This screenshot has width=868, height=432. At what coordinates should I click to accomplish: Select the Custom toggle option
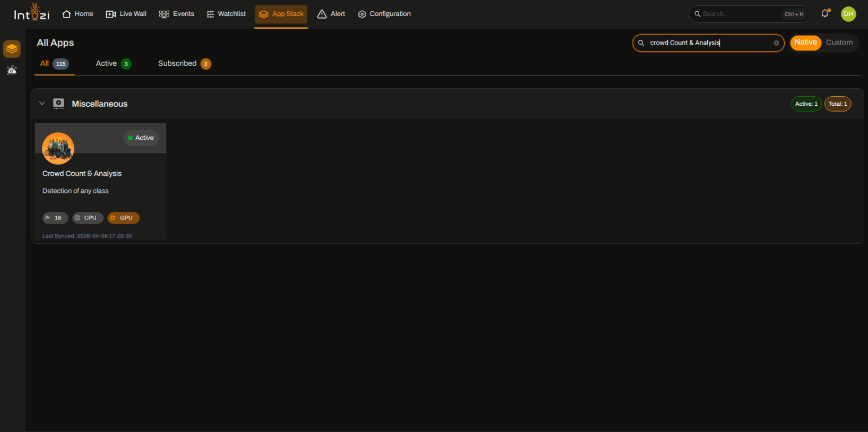click(839, 43)
